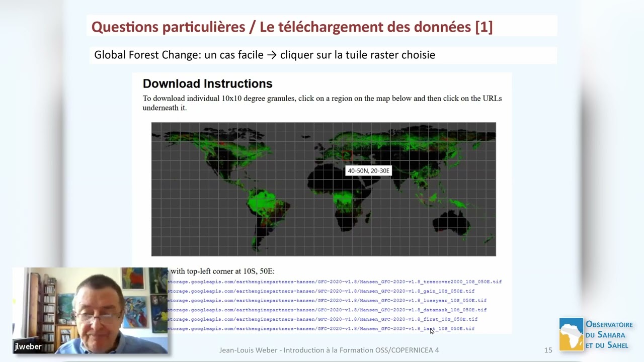Click the world forest change map
The image size is (644, 362).
(324, 189)
